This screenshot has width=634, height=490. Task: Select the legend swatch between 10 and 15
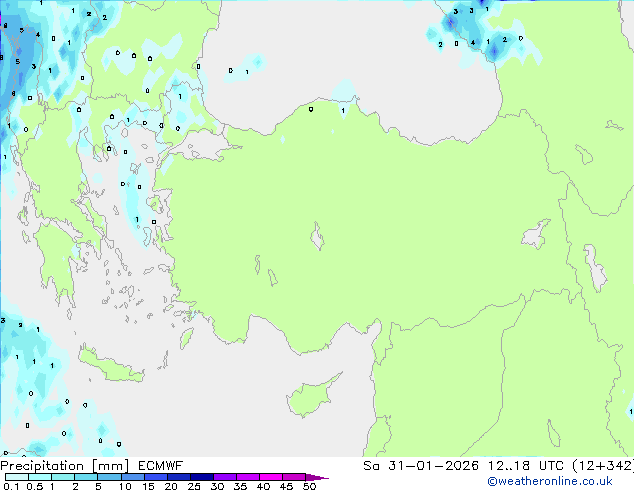tap(133, 477)
